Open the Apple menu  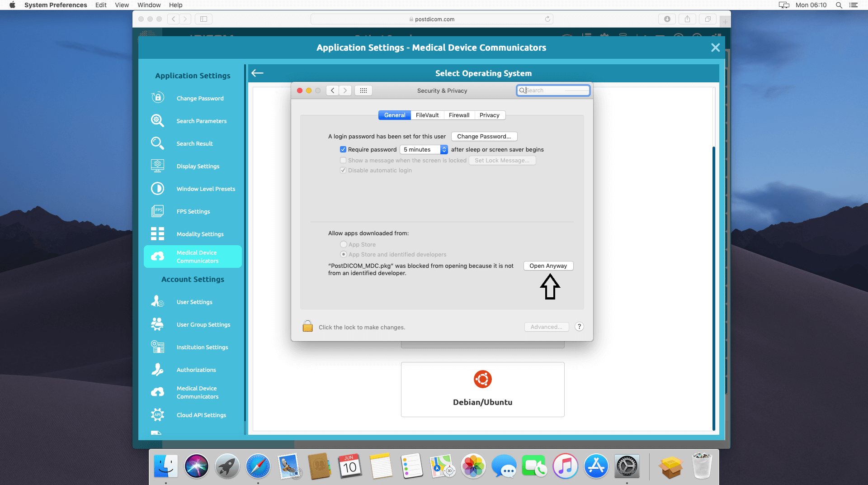click(x=12, y=5)
